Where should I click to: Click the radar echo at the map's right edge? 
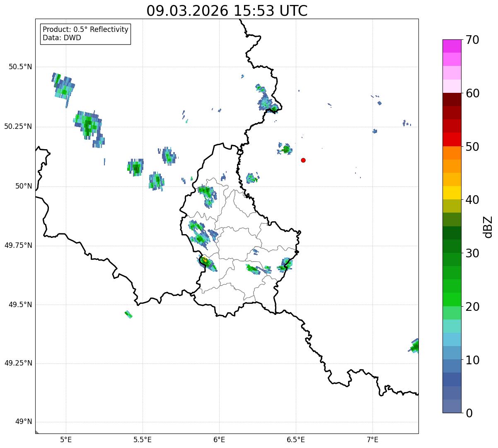click(x=415, y=346)
